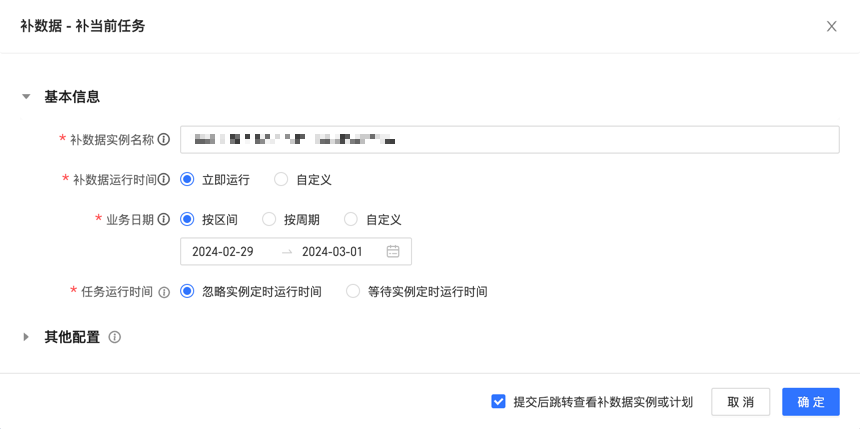Click info icon next to 补数据实例名称
Viewport: 860px width, 429px height.
coord(163,139)
